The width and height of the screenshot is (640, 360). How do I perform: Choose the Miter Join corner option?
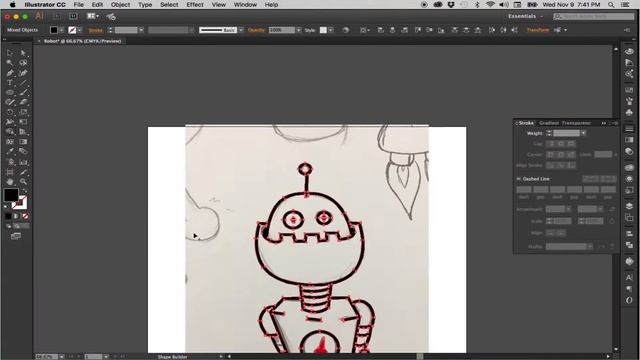[x=551, y=155]
